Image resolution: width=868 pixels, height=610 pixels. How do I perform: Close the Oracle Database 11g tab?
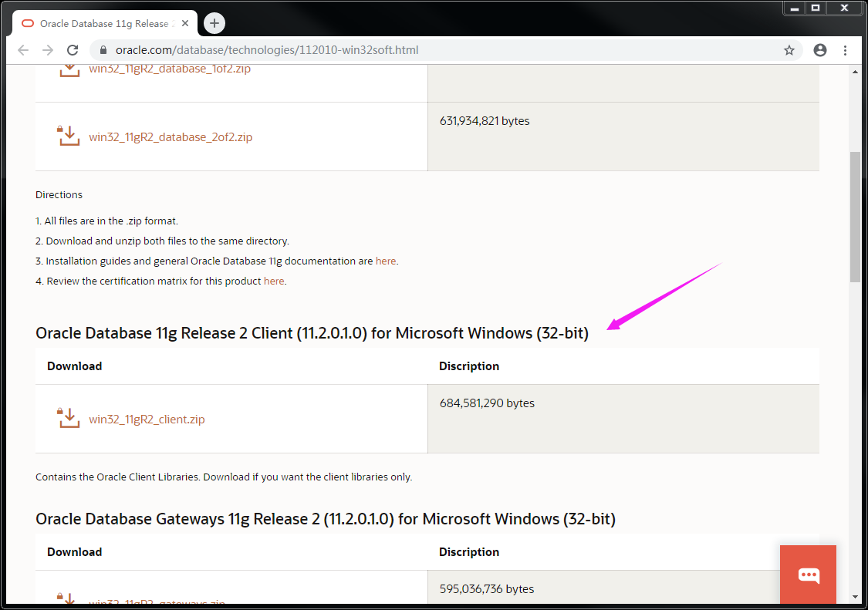tap(185, 23)
